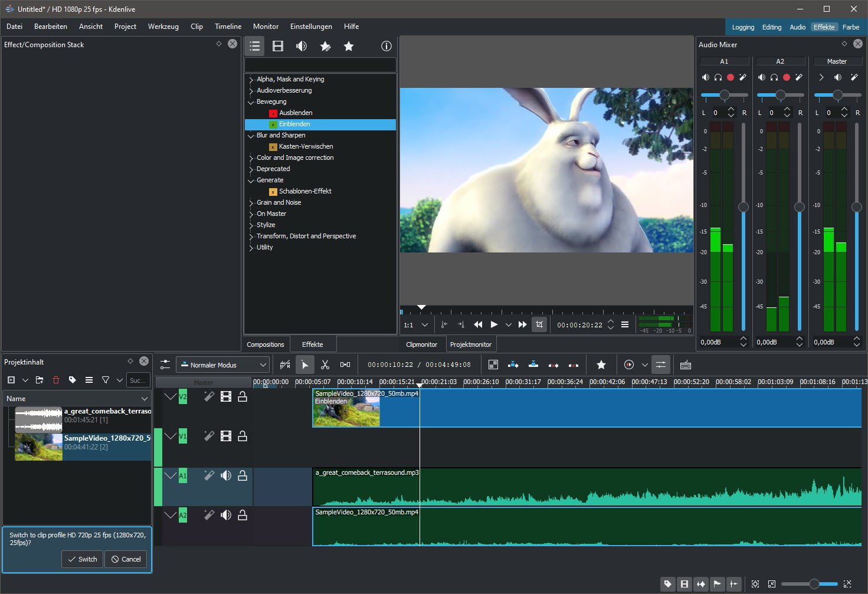Delete clip using red trash icon
868x594 pixels.
(56, 380)
